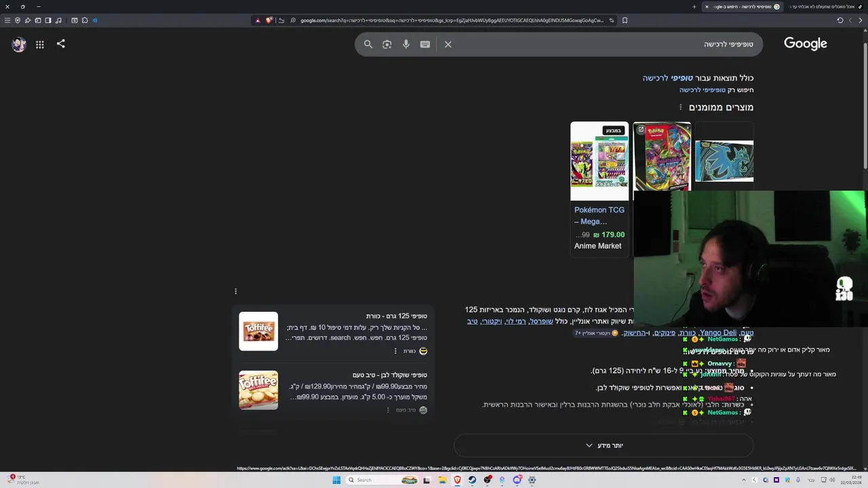The height and width of the screenshot is (488, 868).
Task: Open the blue Charizard product thumbnail
Action: click(x=724, y=161)
